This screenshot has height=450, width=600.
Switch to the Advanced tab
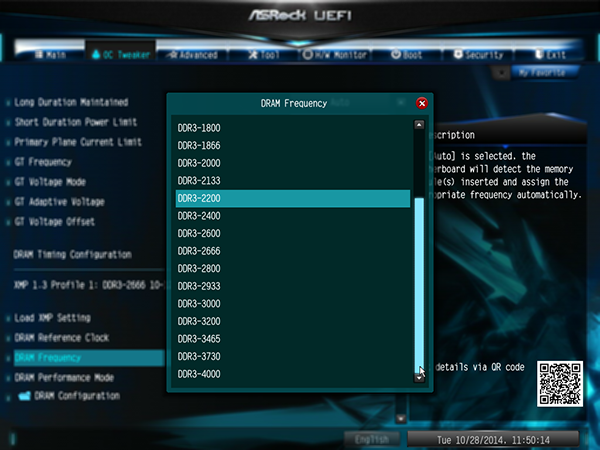click(193, 55)
